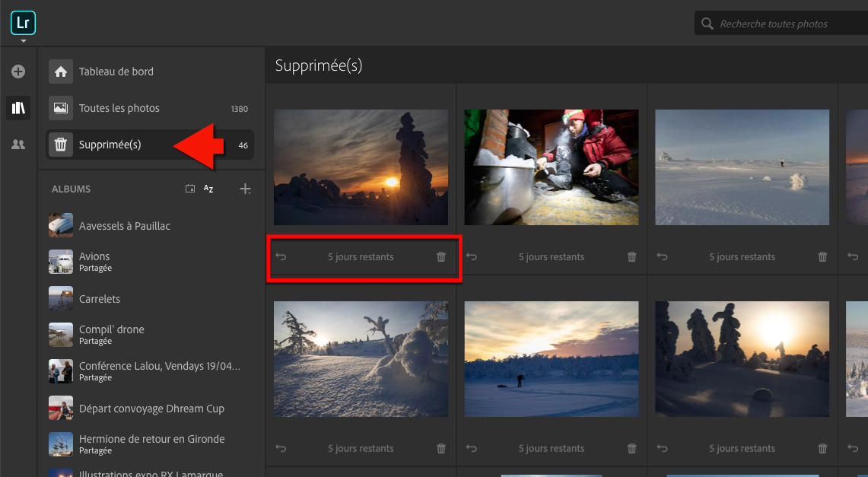Select the Supprimée(s) sidebar entry

149,145
